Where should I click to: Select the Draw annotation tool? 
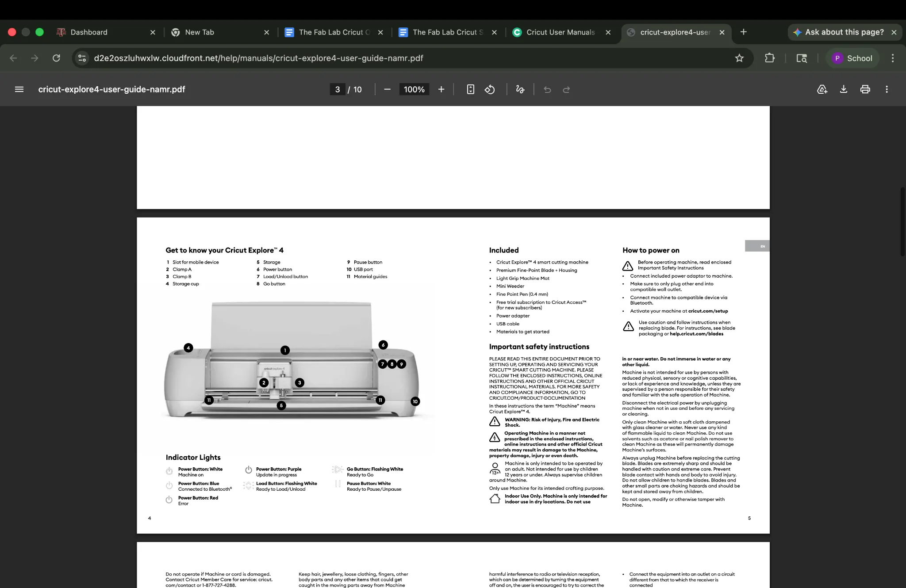coord(520,89)
